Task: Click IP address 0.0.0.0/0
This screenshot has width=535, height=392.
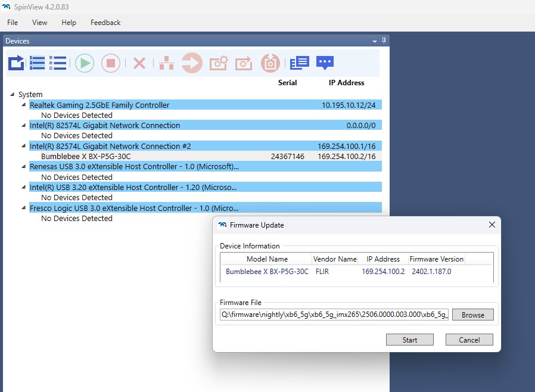Action: tap(361, 126)
